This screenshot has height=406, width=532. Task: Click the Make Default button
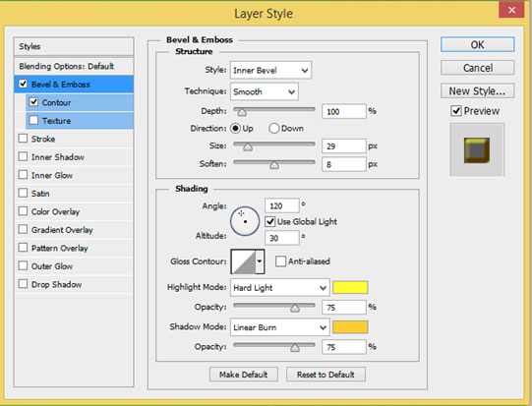[244, 375]
